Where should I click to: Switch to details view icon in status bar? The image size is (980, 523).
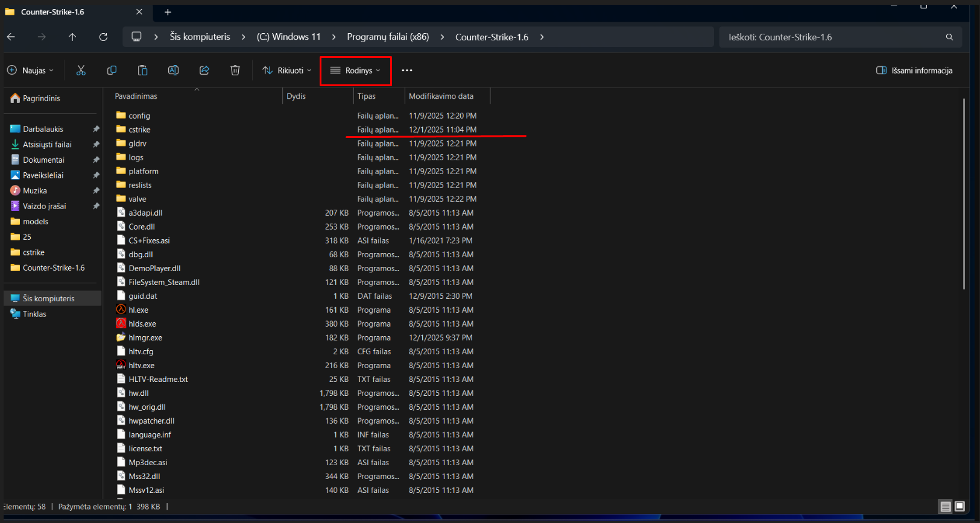click(946, 507)
